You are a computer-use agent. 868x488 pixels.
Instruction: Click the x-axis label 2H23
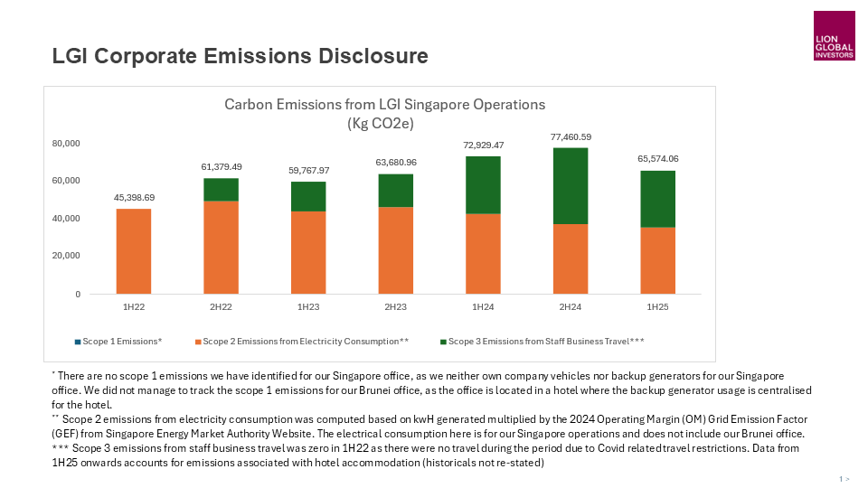pos(396,307)
